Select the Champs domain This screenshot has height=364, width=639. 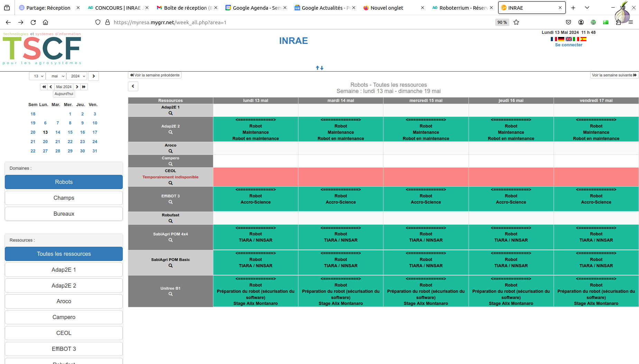tap(64, 198)
